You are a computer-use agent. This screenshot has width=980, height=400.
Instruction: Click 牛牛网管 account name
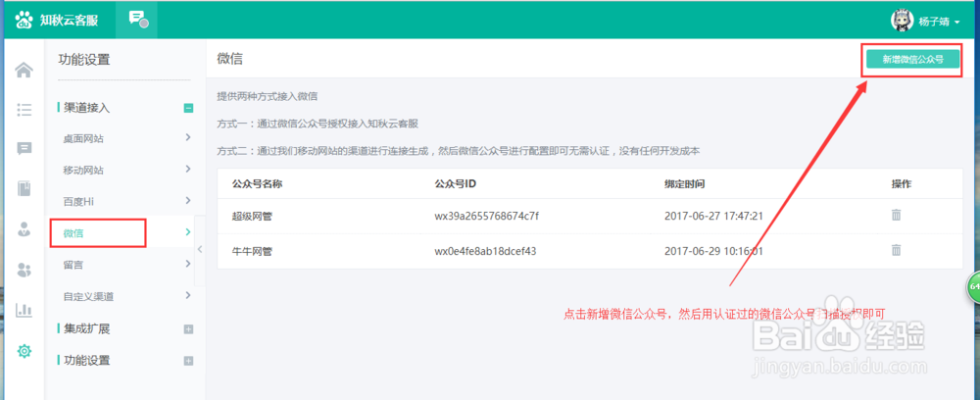(x=253, y=251)
